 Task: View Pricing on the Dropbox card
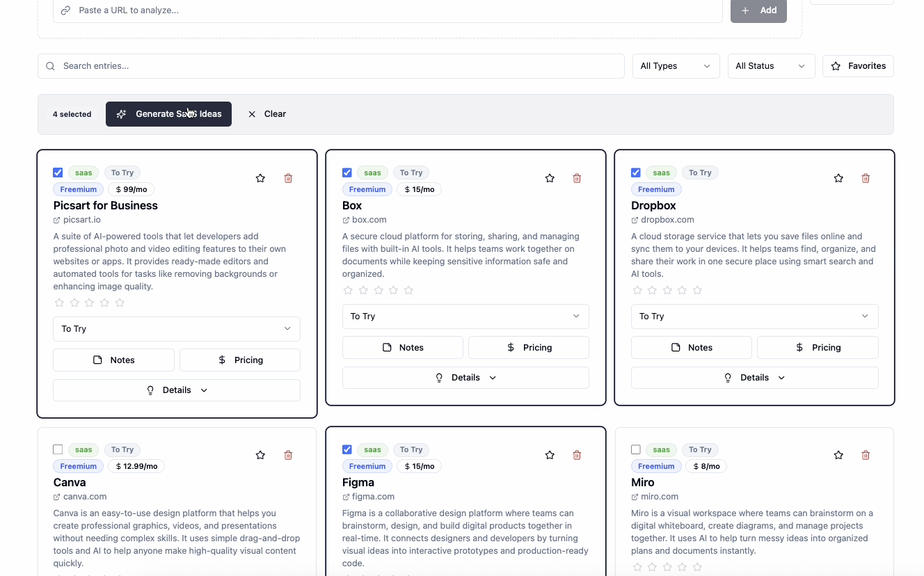coord(818,347)
